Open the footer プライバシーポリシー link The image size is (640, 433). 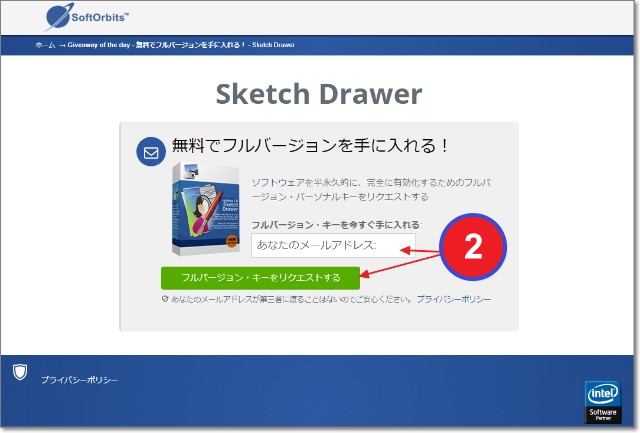tap(79, 380)
